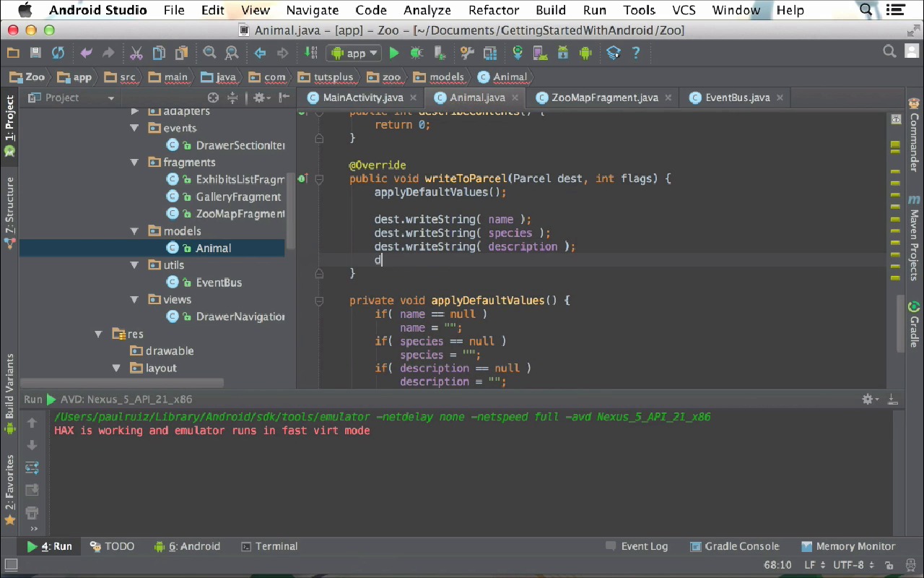Viewport: 924px width, 578px height.
Task: Click Search Everywhere magnifier in toolbar
Action: pos(889,52)
